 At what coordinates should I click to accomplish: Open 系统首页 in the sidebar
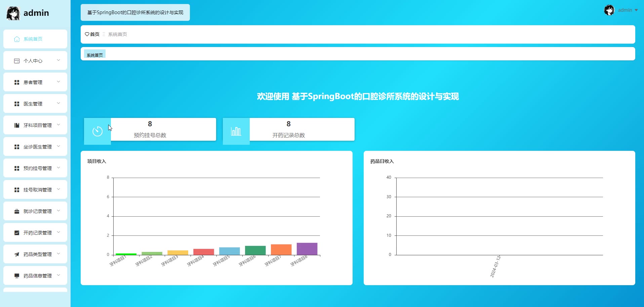click(35, 39)
